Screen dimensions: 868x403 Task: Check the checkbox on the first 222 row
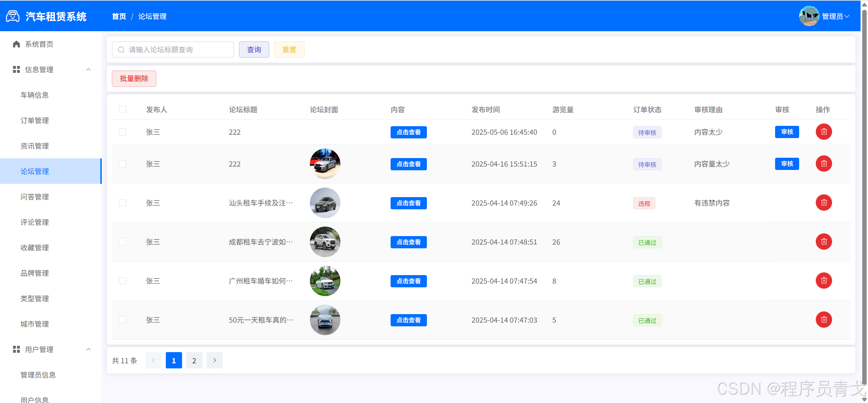(122, 132)
